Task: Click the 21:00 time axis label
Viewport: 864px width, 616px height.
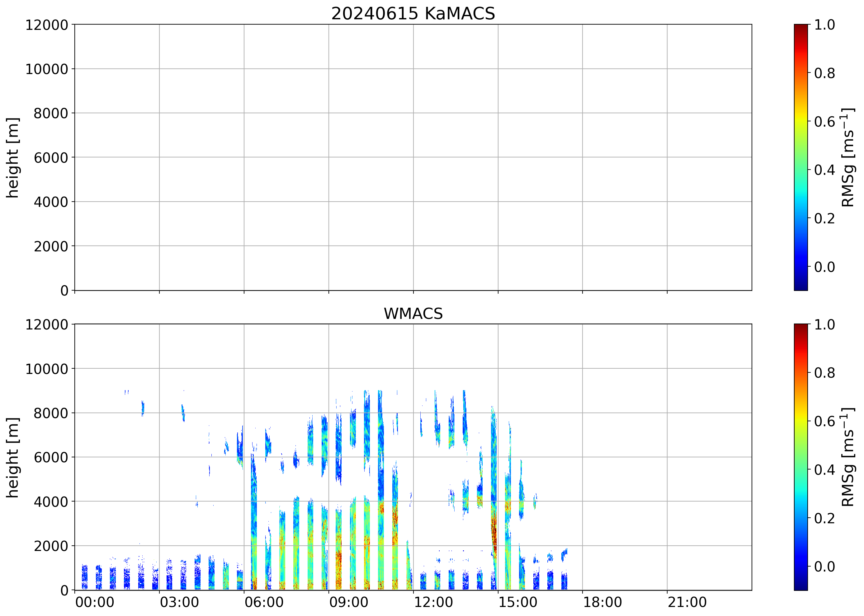Action: [x=687, y=602]
